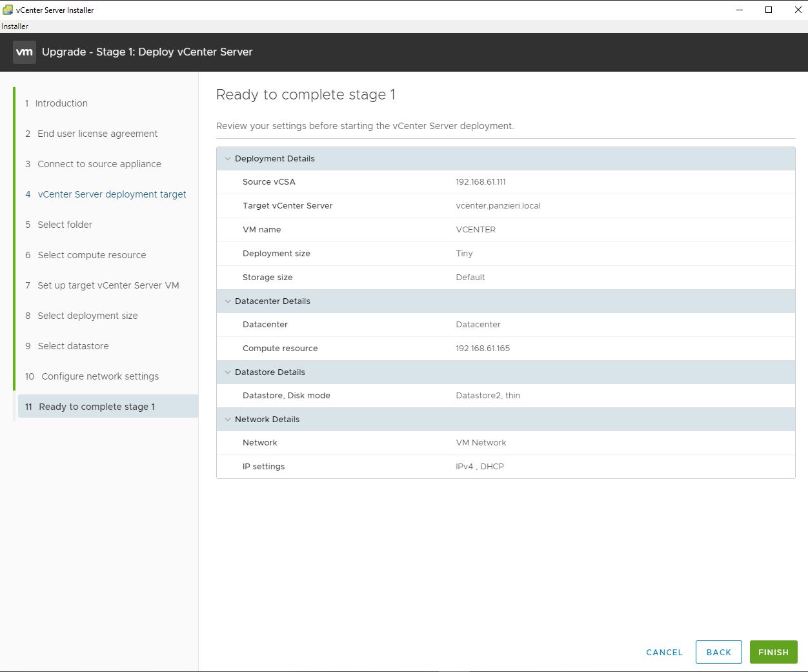Go to Select datastore step
The width and height of the screenshot is (808, 672).
tap(66, 346)
